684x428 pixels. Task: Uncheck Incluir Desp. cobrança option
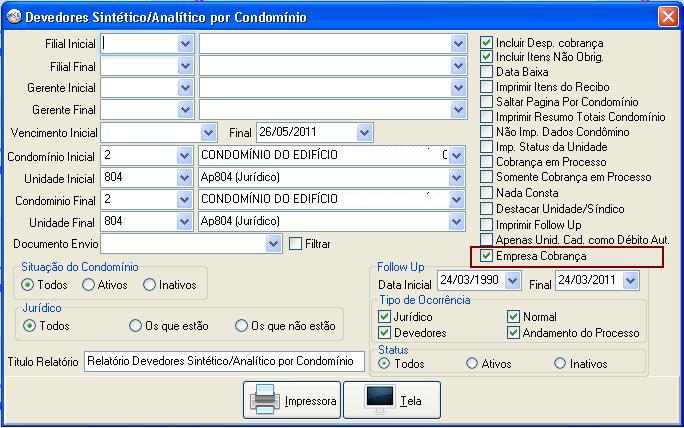tap(487, 43)
